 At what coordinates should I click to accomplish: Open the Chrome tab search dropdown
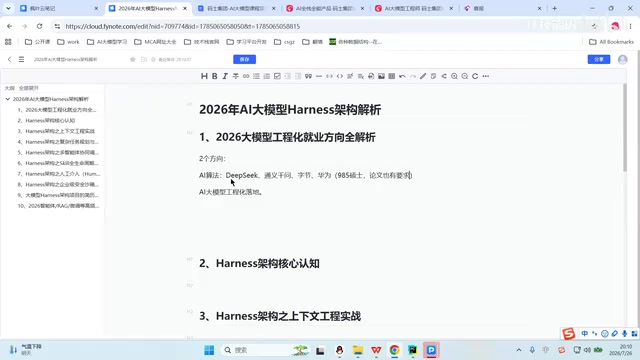point(8,8)
